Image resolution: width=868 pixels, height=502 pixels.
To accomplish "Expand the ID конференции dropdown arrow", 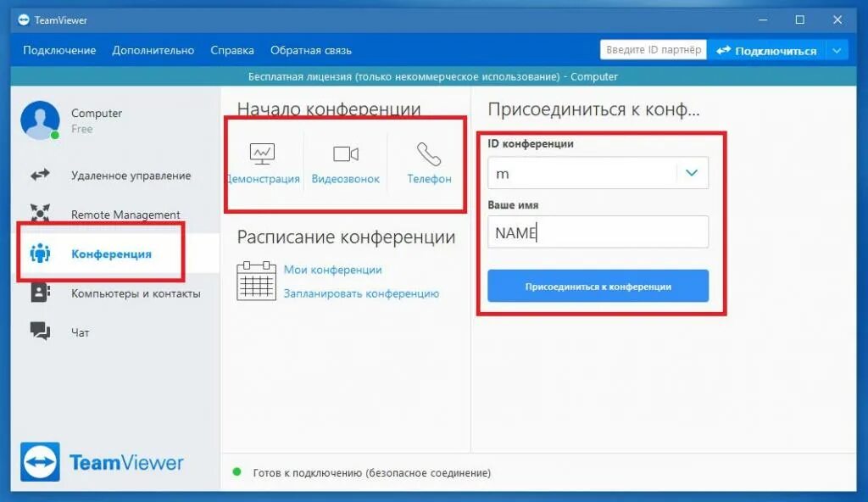I will coord(692,173).
